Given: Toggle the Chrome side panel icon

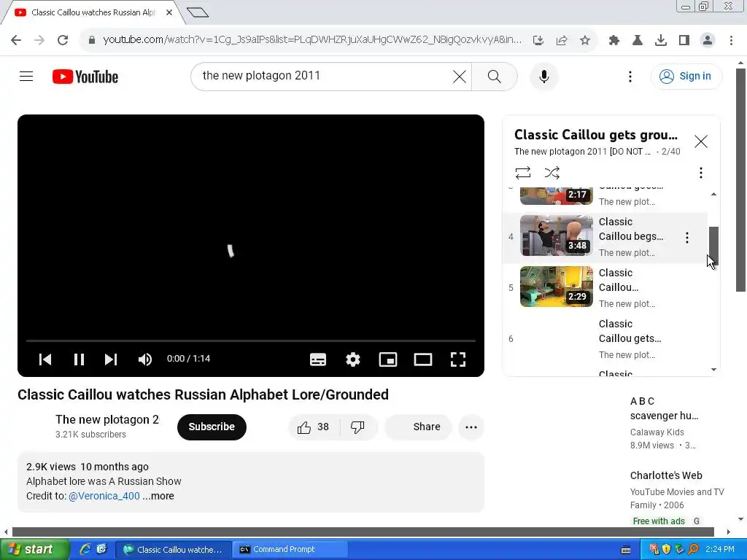Looking at the screenshot, I should (684, 41).
